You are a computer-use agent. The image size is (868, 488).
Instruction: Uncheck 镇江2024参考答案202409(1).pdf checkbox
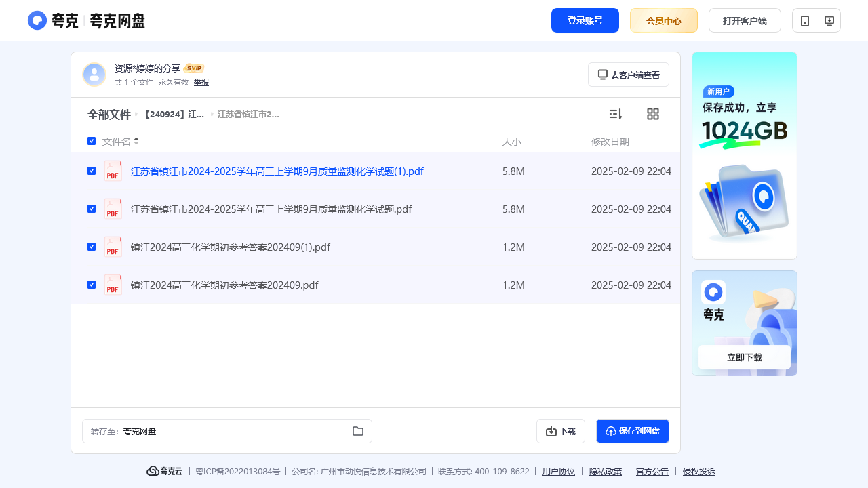pos(92,247)
